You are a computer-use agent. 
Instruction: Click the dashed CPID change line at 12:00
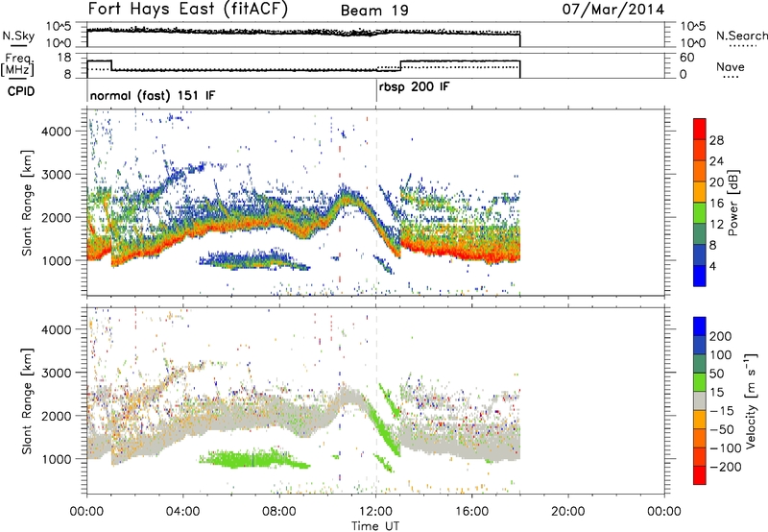pyautogui.click(x=376, y=203)
